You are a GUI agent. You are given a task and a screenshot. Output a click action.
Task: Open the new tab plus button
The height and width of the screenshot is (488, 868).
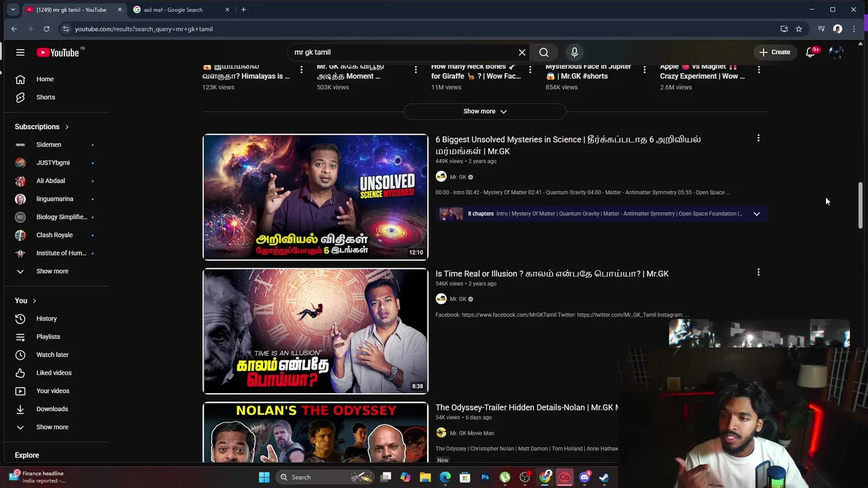click(x=243, y=9)
